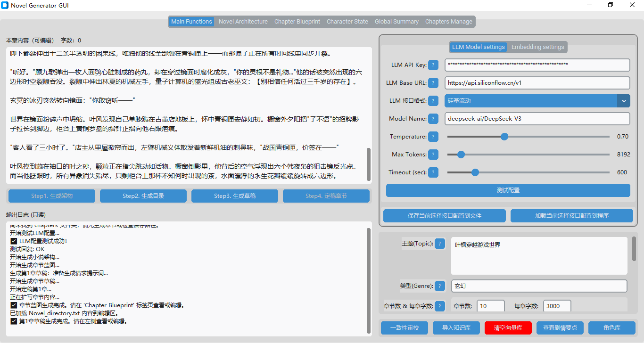644x343 pixels.
Task: Click the red 清空向量库 button
Action: pyautogui.click(x=508, y=328)
